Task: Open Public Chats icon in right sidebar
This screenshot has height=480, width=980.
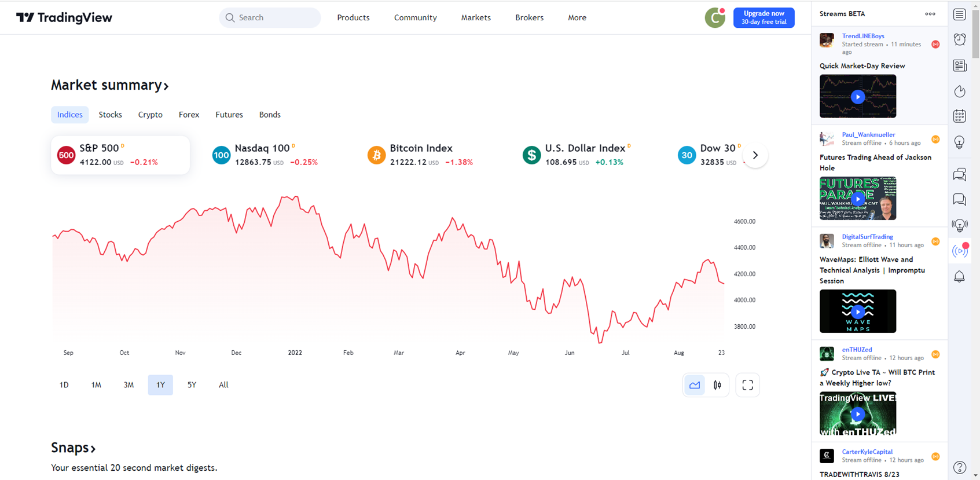Action: [x=960, y=174]
